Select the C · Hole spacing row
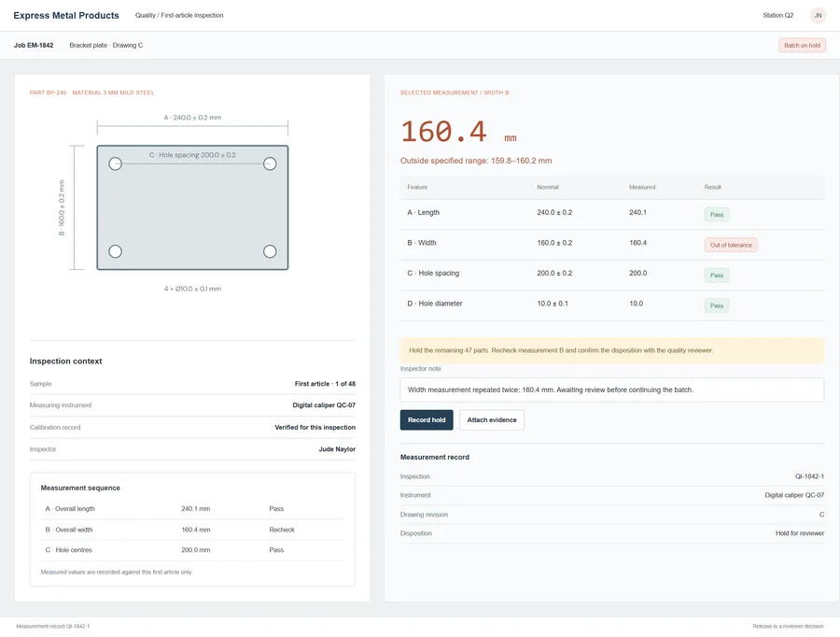The height and width of the screenshot is (637, 840). 611,275
